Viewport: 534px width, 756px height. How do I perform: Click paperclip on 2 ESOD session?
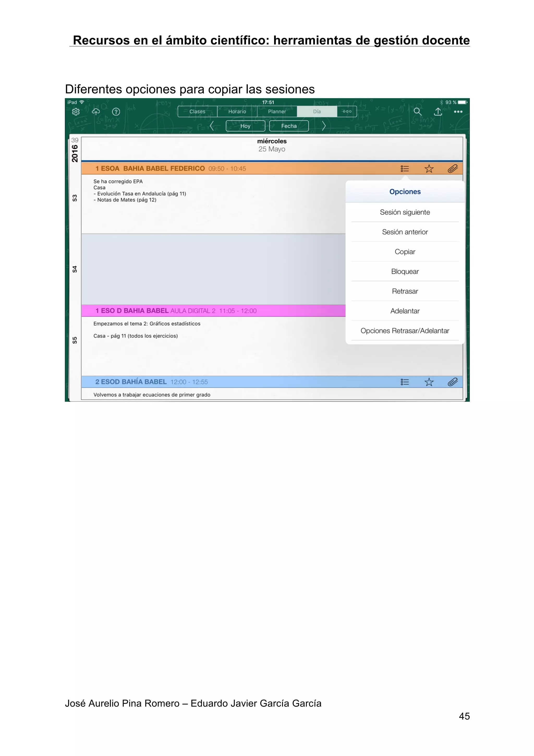click(x=452, y=382)
